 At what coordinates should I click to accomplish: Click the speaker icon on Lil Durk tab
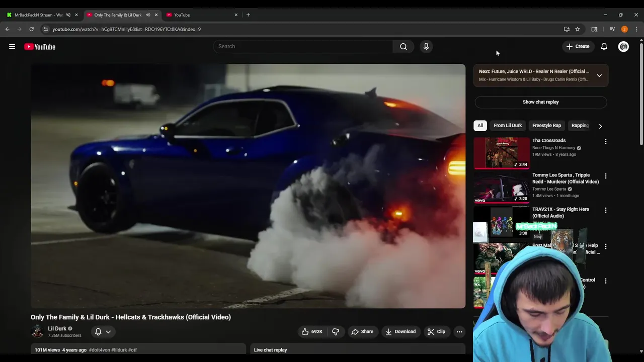tap(148, 15)
